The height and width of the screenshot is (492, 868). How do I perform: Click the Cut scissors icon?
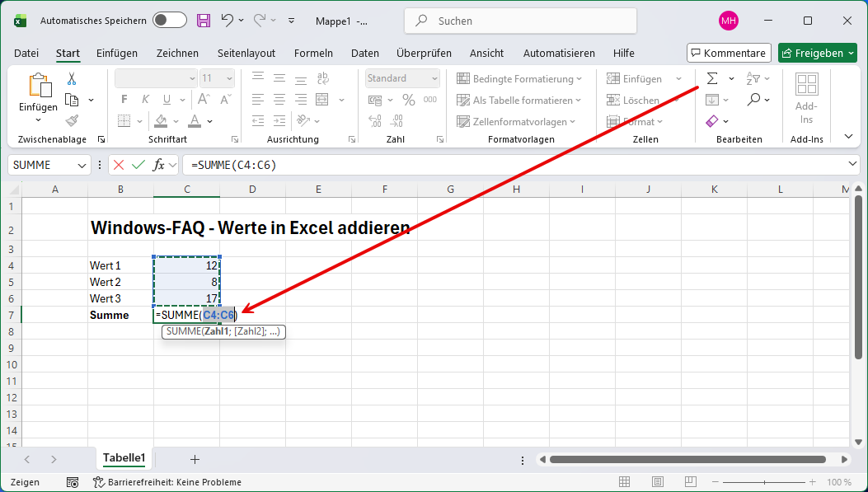click(72, 78)
